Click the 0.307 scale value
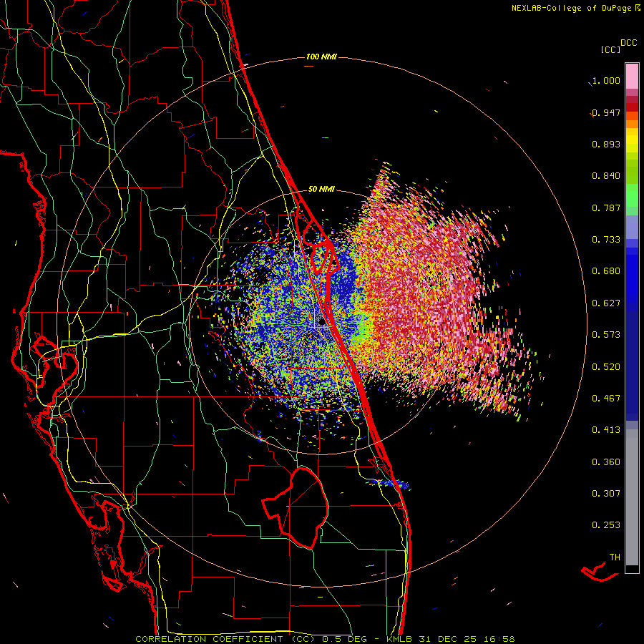Image resolution: width=644 pixels, height=644 pixels. 606,494
